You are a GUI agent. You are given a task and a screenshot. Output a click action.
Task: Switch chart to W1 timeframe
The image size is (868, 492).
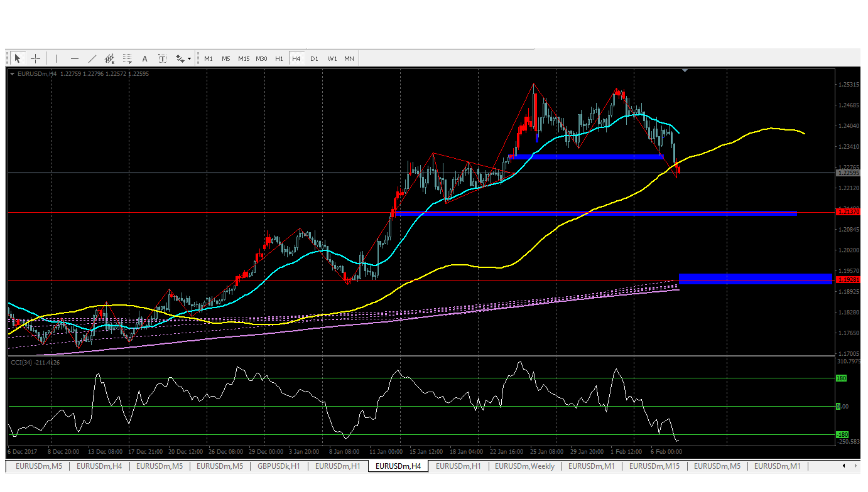(332, 58)
